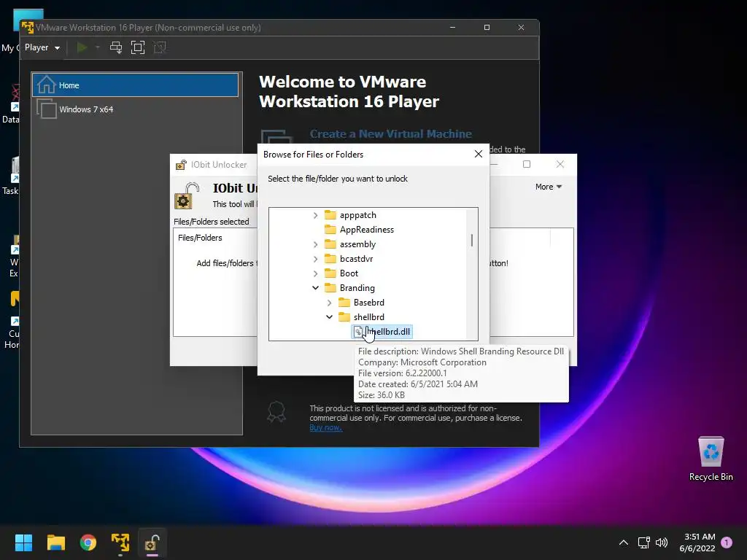The height and width of the screenshot is (560, 747).
Task: Select the apppatch folder
Action: [x=357, y=215]
